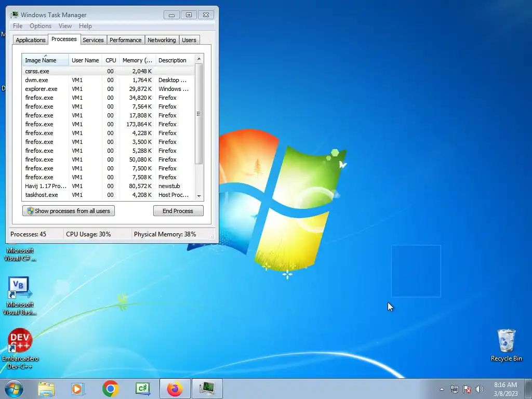Click the Task Manager taskbar button
This screenshot has width=532, height=399.
[207, 389]
